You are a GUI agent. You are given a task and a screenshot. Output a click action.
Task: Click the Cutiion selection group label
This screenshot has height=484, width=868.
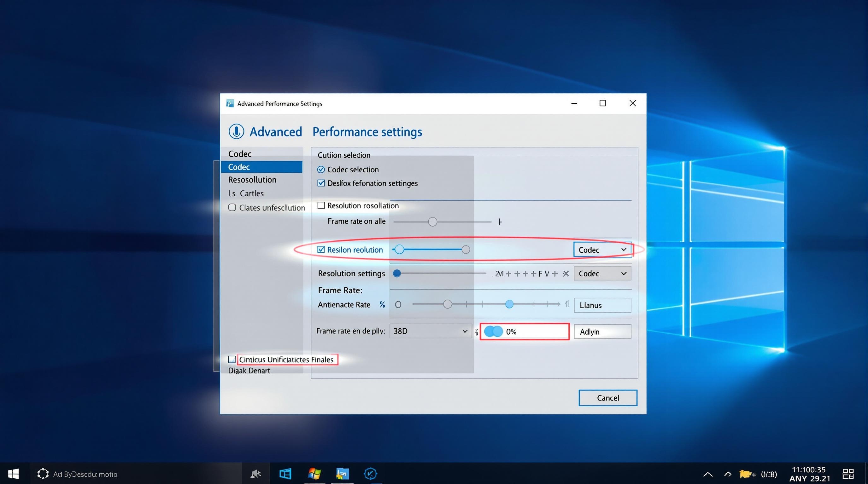click(344, 155)
